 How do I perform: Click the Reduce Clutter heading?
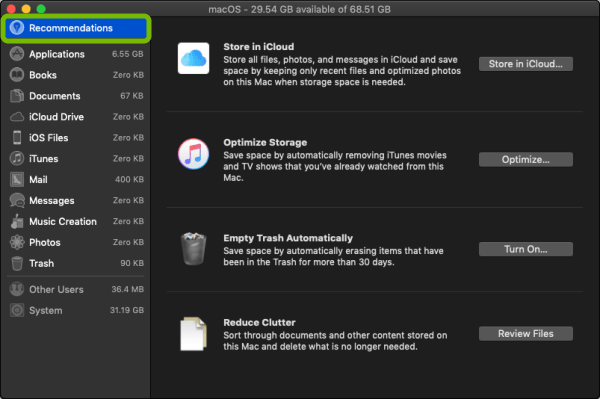click(259, 322)
